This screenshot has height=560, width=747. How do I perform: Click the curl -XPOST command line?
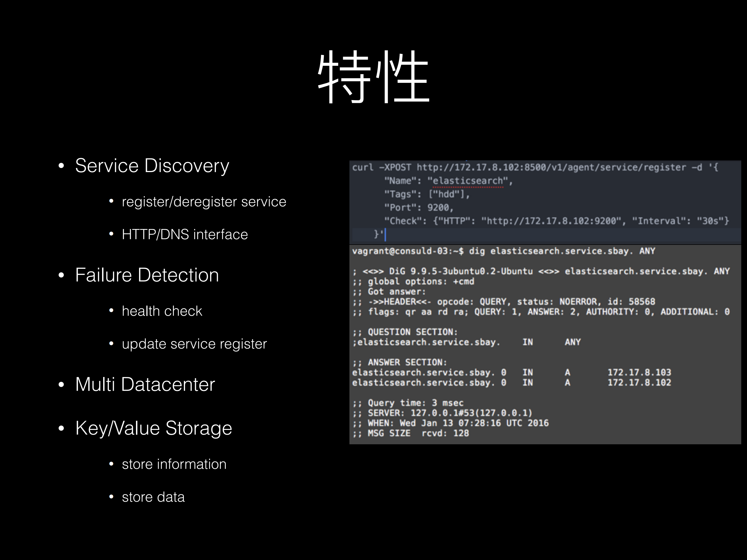[535, 167]
